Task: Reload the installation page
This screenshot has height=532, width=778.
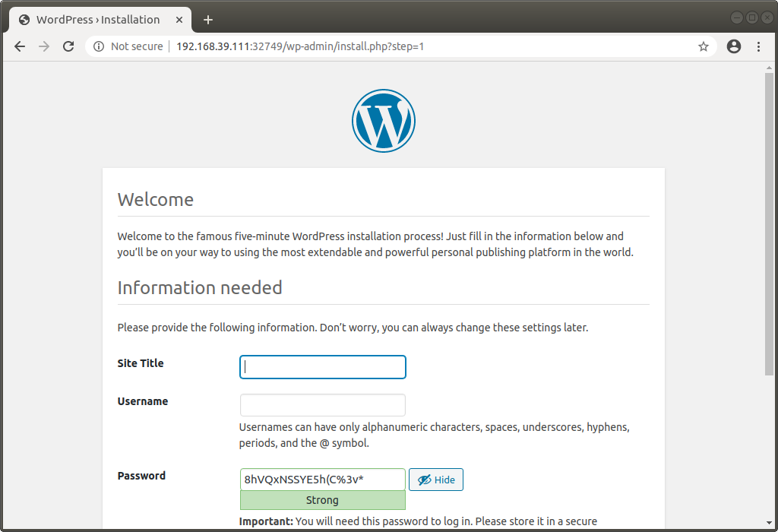Action: click(68, 46)
